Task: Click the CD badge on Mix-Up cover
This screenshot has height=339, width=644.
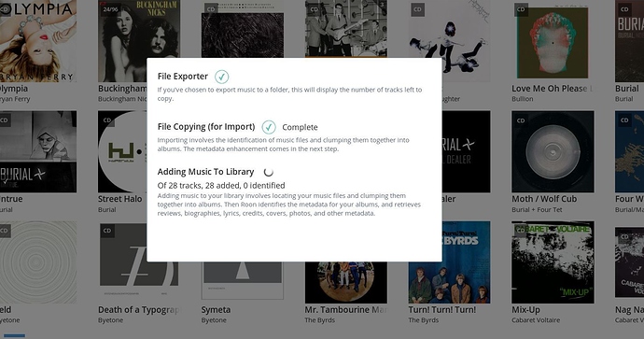Action: pyautogui.click(x=521, y=231)
